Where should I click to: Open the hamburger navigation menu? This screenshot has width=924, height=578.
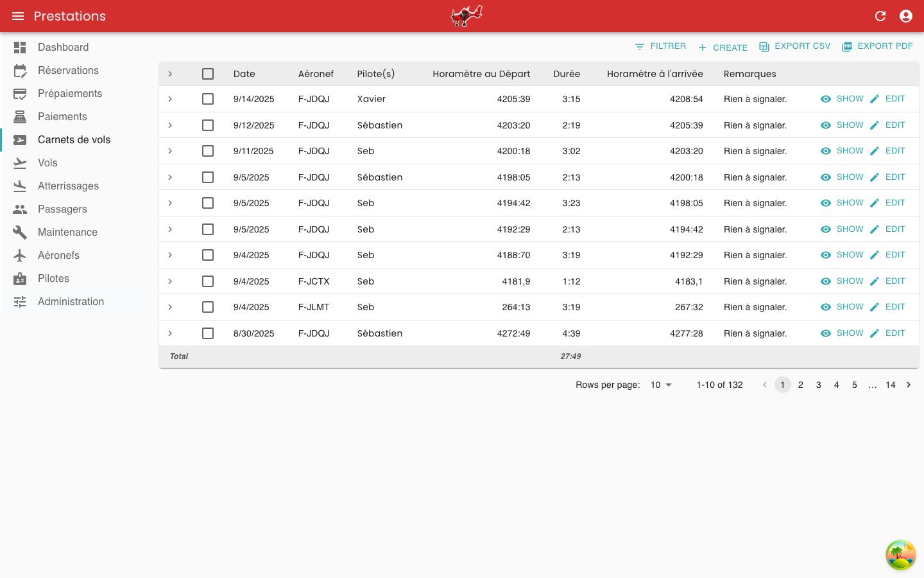pyautogui.click(x=18, y=16)
